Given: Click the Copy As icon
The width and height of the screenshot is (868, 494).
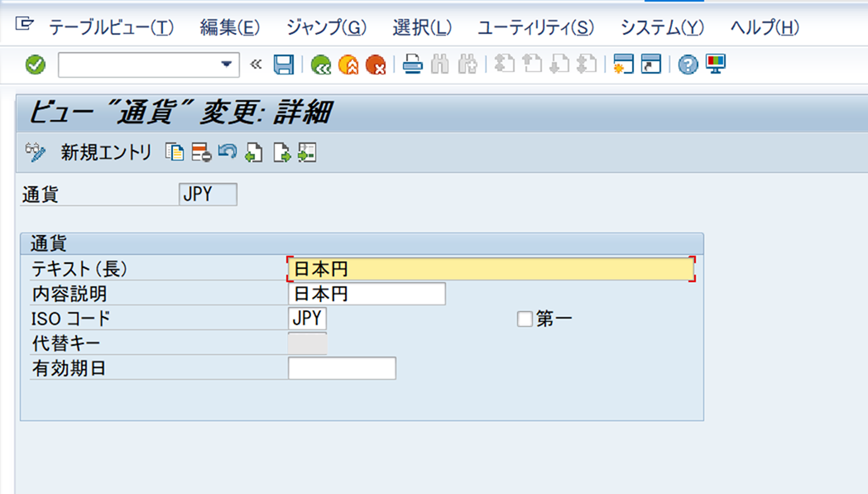Looking at the screenshot, I should pyautogui.click(x=174, y=151).
